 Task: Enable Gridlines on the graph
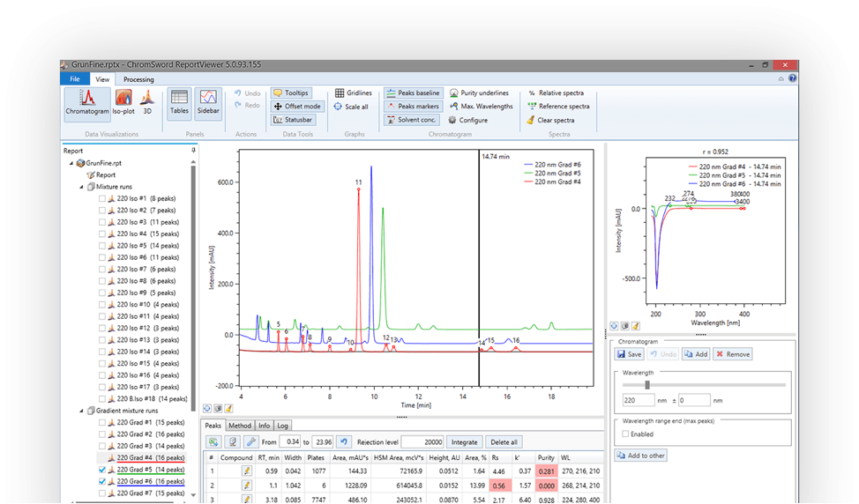click(353, 93)
